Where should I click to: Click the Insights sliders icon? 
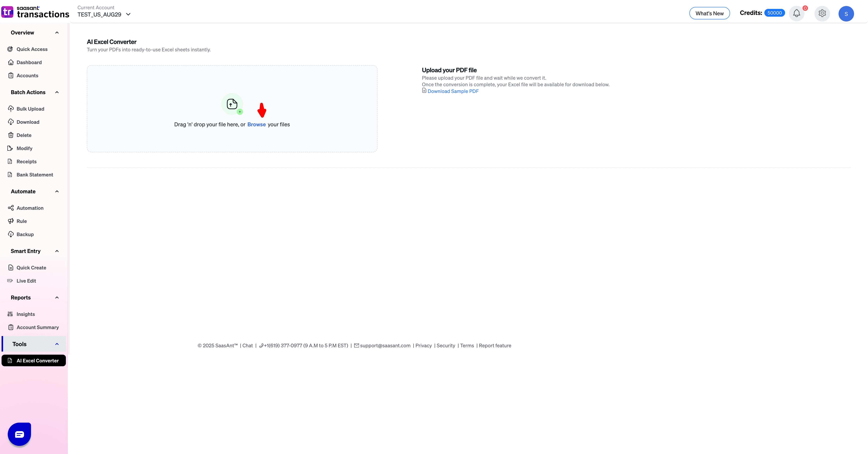coord(10,314)
